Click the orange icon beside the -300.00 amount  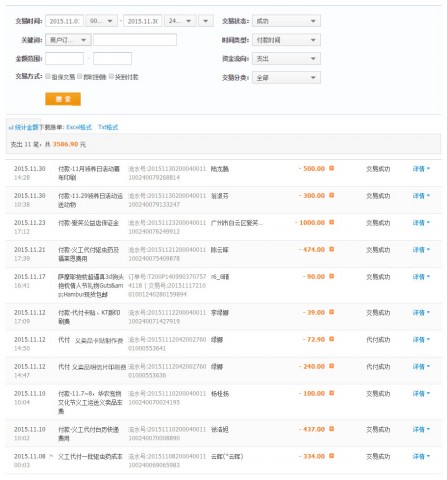pos(331,195)
